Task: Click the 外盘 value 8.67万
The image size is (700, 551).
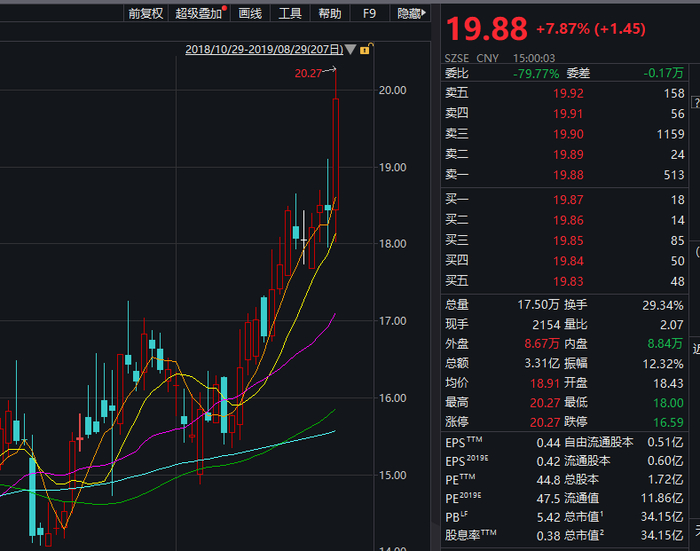Action: (542, 344)
